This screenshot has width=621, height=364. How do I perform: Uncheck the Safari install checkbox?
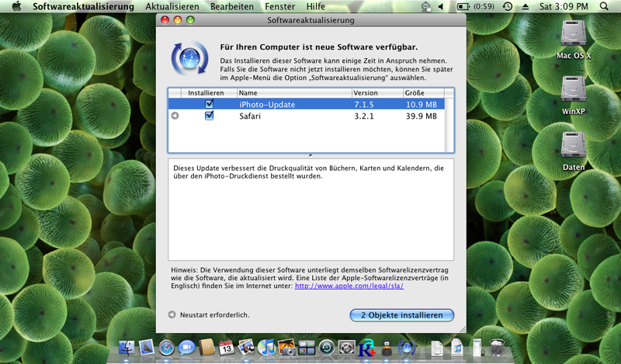point(209,116)
